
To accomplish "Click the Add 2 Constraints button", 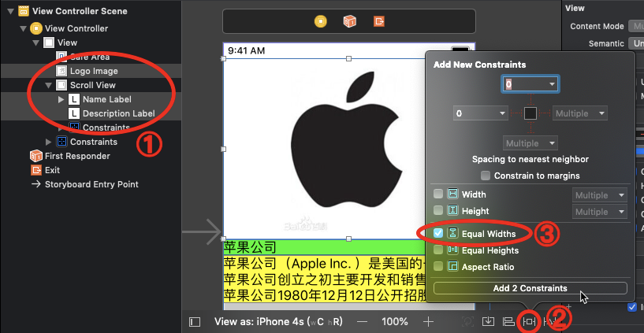I will [530, 288].
